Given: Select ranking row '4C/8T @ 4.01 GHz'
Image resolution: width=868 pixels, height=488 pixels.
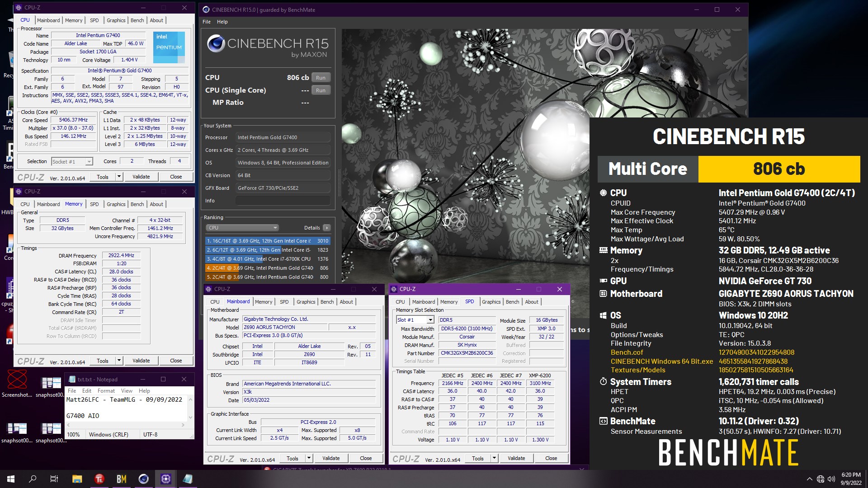Looking at the screenshot, I should (268, 259).
